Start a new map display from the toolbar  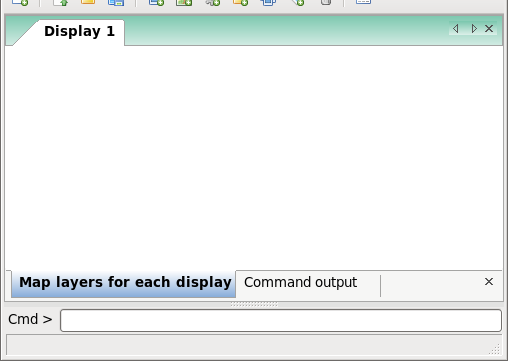click(20, 2)
